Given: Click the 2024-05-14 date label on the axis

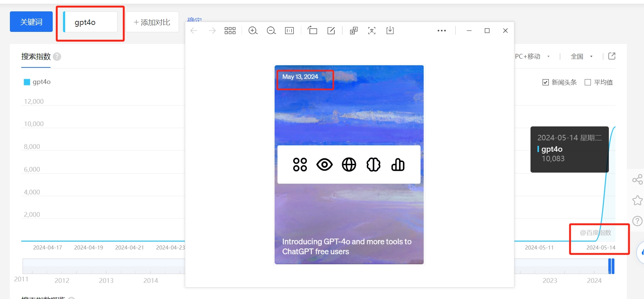Looking at the screenshot, I should pyautogui.click(x=601, y=248).
